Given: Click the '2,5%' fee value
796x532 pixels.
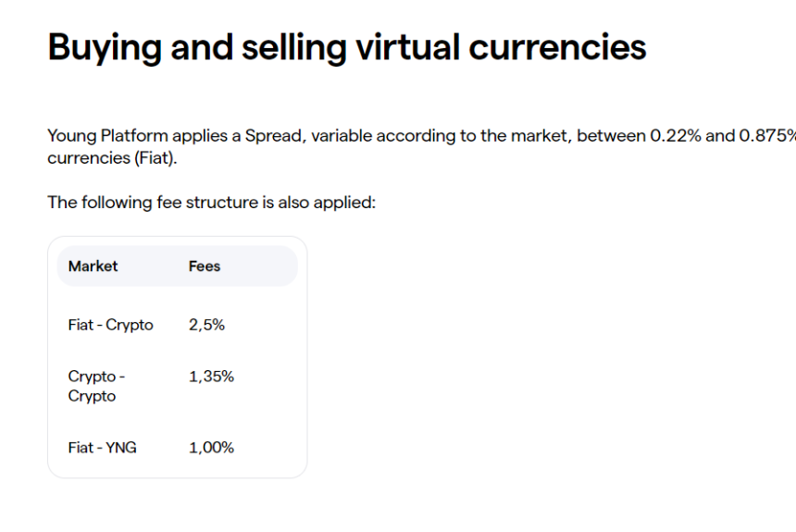Looking at the screenshot, I should click(x=206, y=325).
